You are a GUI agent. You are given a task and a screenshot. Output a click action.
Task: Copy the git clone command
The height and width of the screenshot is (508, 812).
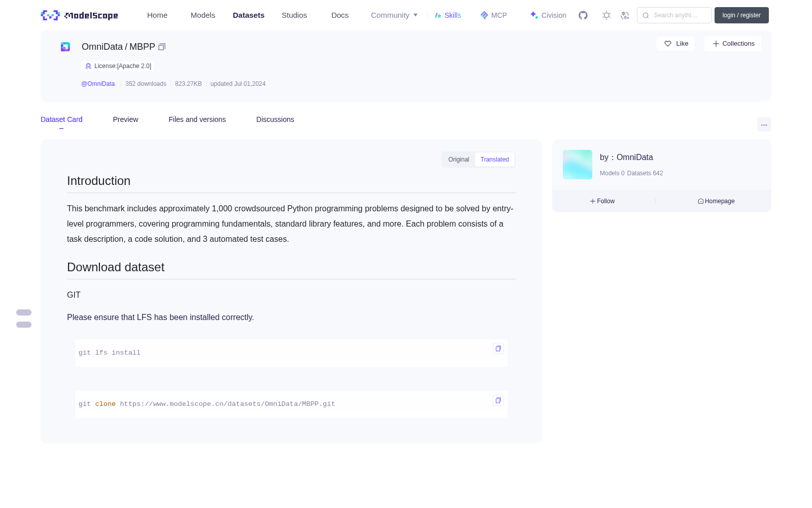pos(498,400)
